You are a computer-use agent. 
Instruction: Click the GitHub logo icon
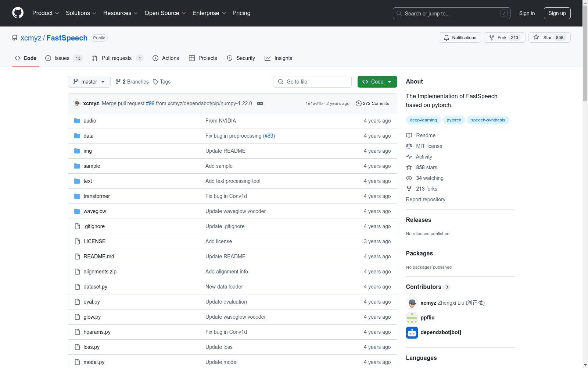pyautogui.click(x=18, y=13)
